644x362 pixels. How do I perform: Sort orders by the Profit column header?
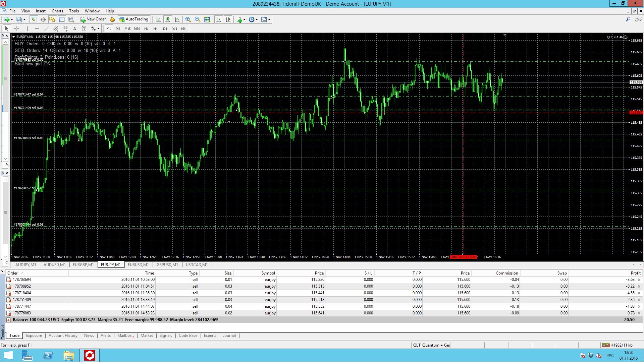(x=606, y=273)
